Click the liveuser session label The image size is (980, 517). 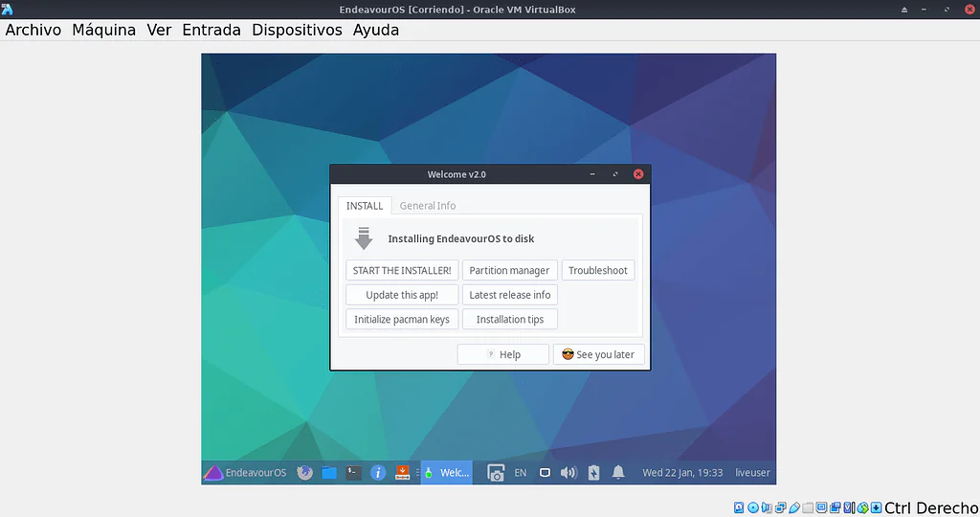[x=752, y=473]
